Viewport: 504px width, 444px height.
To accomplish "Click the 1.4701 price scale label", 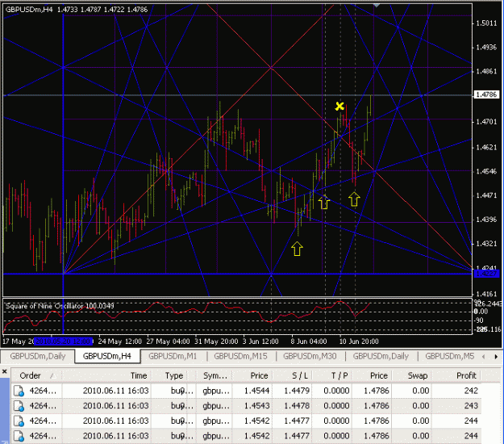I will tap(486, 122).
